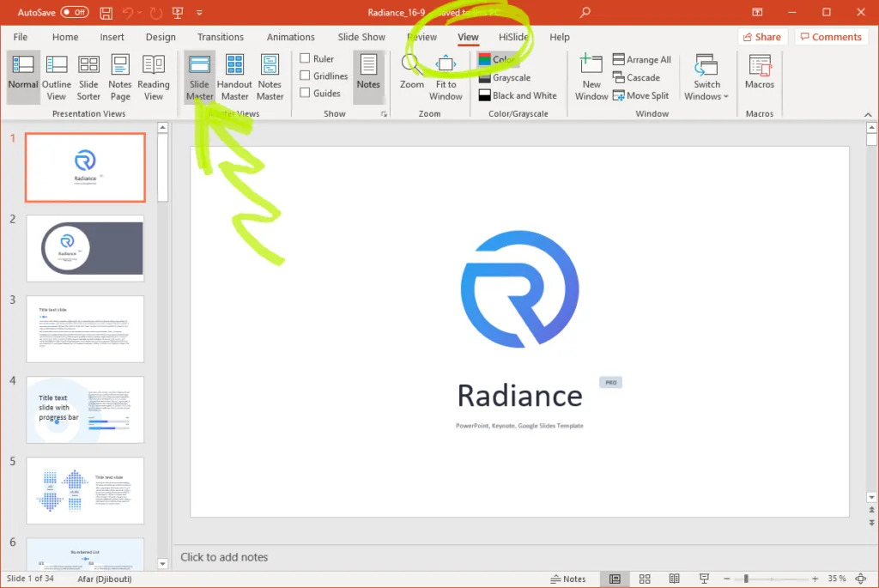
Task: Switch to Reading View from the status bar
Action: (x=675, y=579)
